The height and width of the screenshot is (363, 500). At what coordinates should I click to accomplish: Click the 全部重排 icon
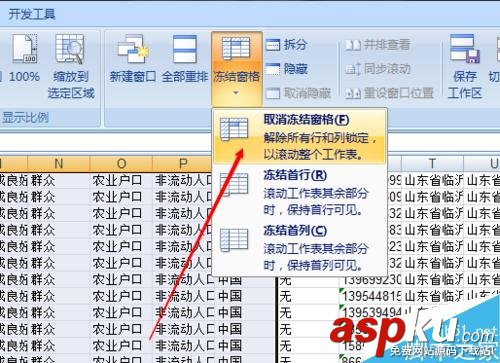(x=185, y=49)
